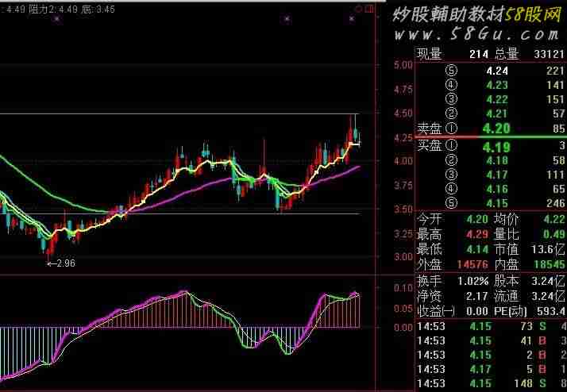The height and width of the screenshot is (392, 567).
Task: Select sell level 4 price 4.23
Action: [497, 85]
